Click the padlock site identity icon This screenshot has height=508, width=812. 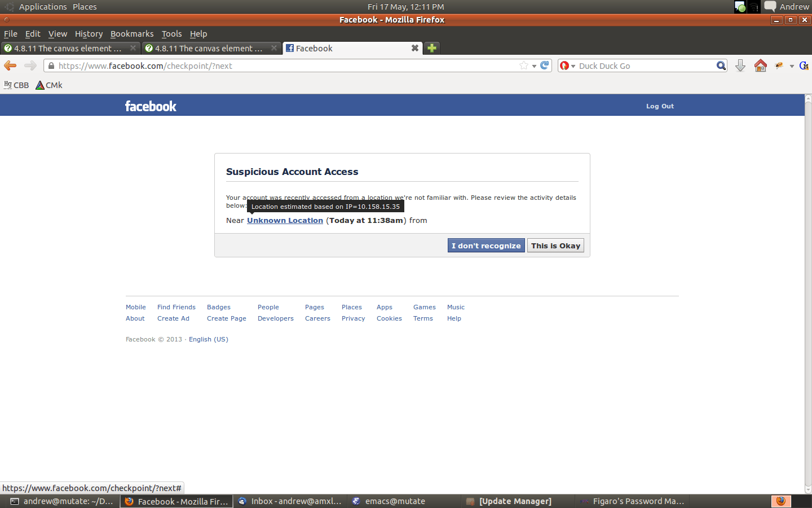[51, 65]
